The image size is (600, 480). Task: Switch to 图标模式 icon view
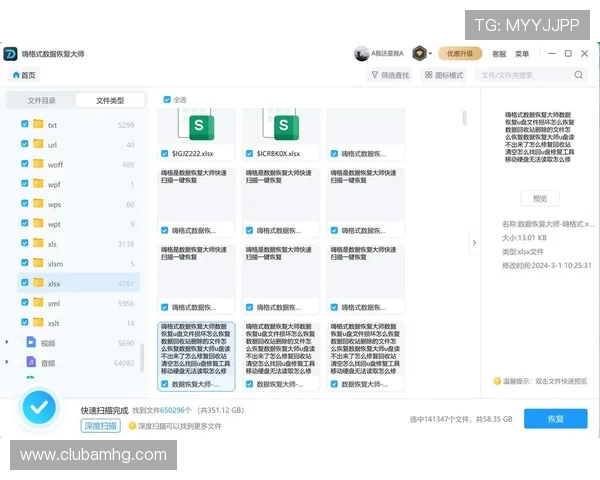[444, 75]
